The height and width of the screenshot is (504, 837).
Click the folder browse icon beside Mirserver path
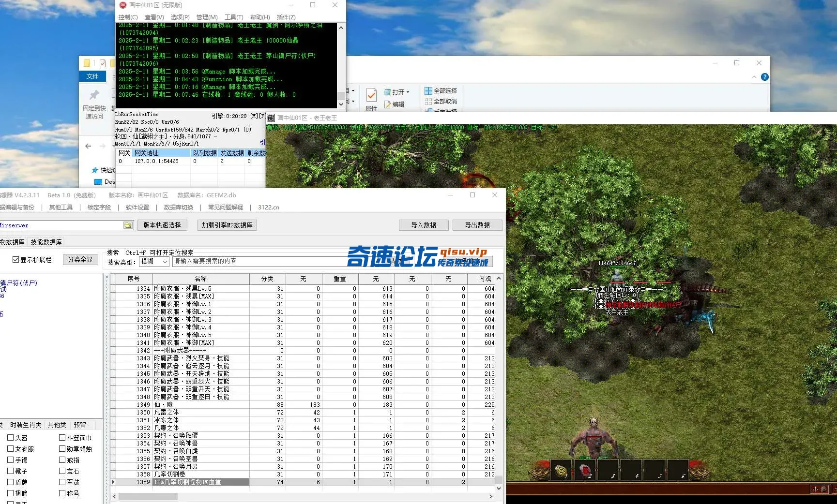[x=128, y=225]
